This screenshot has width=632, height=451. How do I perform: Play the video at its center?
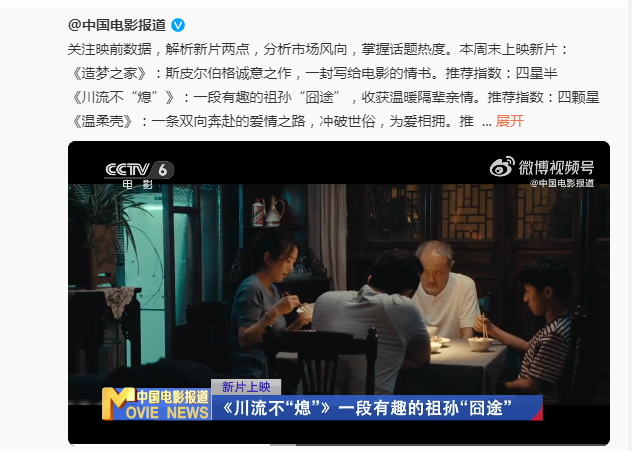(x=339, y=293)
